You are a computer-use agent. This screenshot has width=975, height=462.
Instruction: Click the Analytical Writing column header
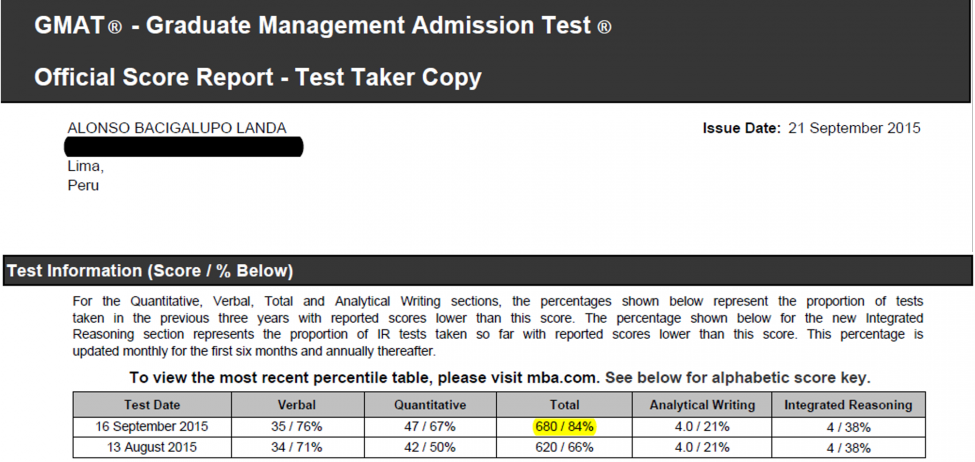pos(701,405)
